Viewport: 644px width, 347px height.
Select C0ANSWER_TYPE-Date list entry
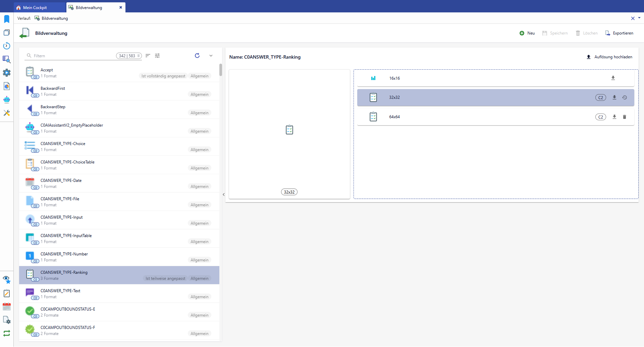click(x=119, y=183)
